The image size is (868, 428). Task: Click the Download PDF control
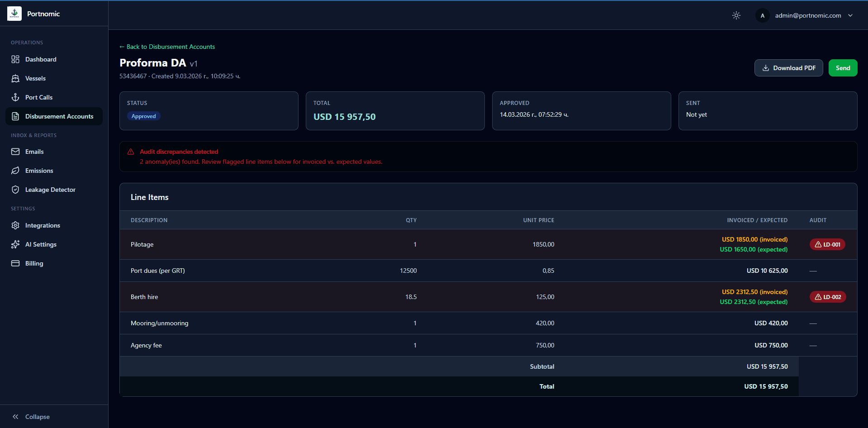coord(788,67)
